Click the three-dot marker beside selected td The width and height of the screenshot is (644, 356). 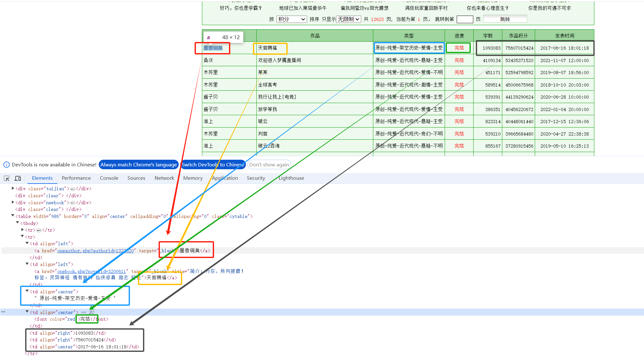pos(3,312)
